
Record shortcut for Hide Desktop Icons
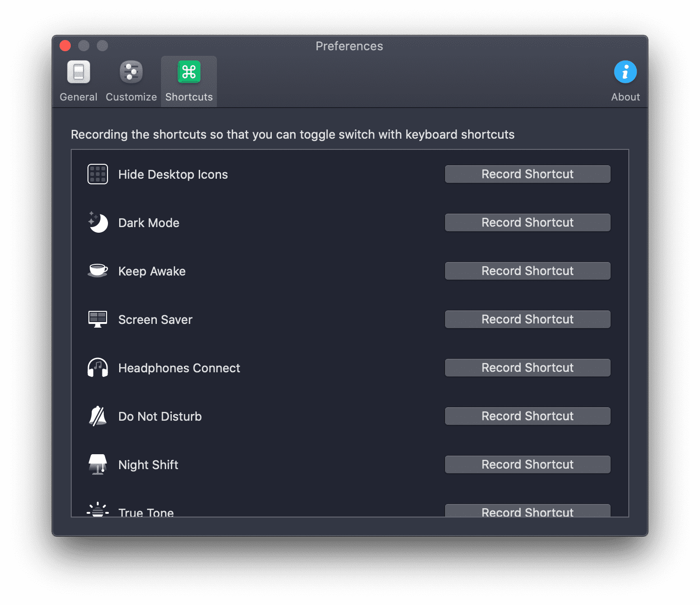527,174
